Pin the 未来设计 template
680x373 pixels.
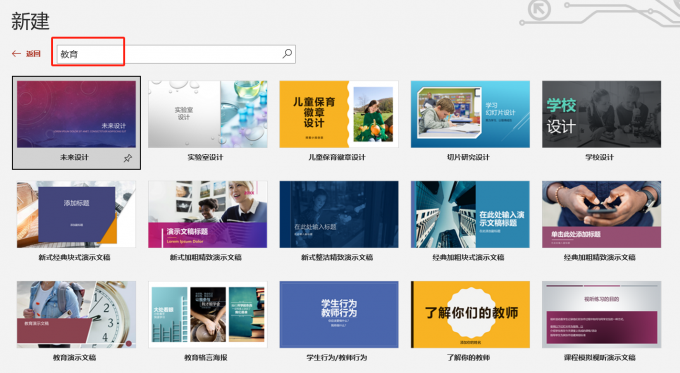point(128,158)
